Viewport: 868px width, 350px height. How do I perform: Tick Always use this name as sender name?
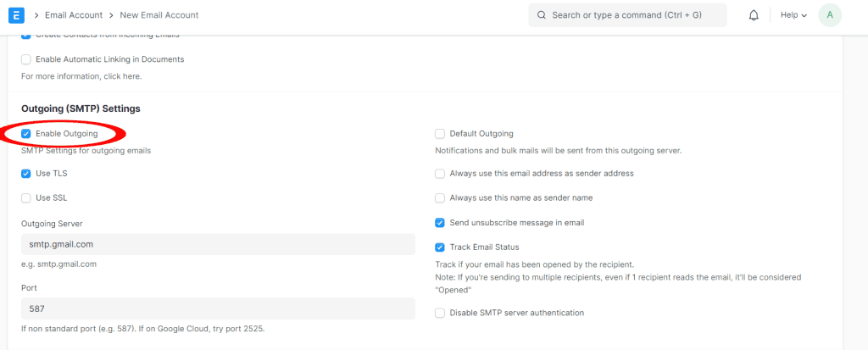[440, 198]
